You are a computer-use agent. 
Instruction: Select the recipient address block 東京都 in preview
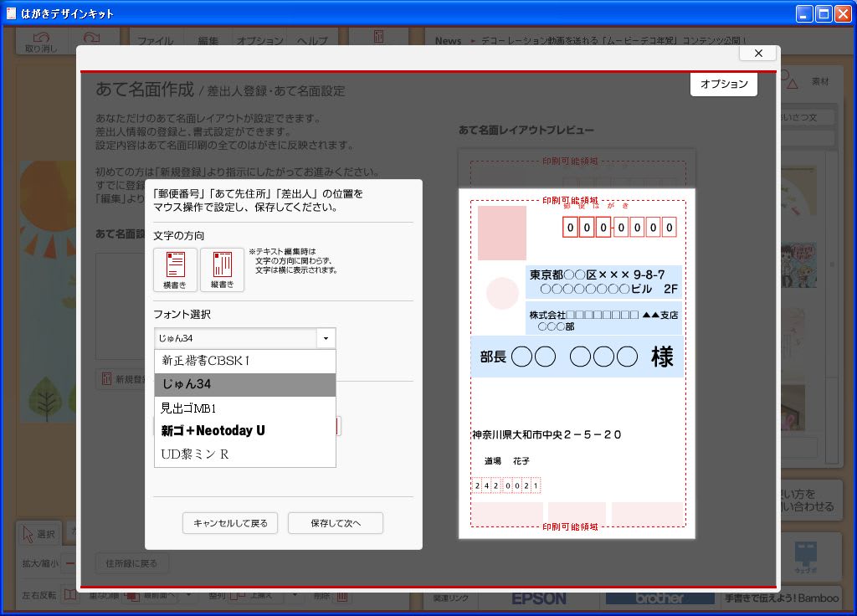pos(604,282)
